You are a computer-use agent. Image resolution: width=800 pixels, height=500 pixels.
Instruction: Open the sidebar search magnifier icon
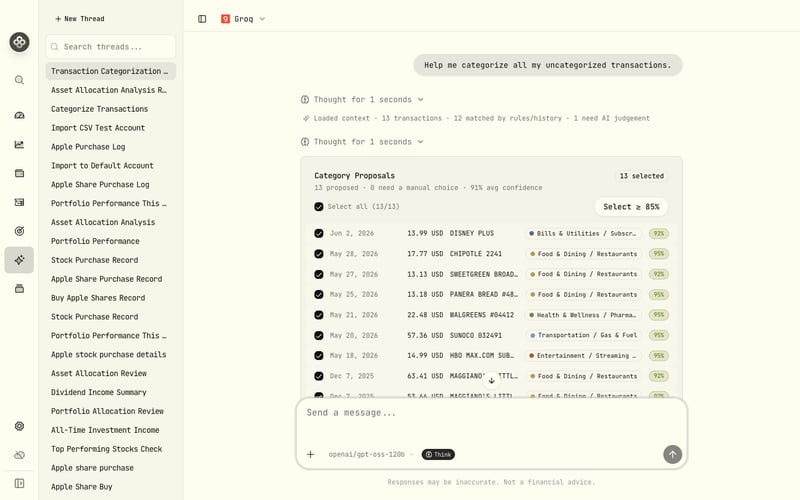point(19,80)
